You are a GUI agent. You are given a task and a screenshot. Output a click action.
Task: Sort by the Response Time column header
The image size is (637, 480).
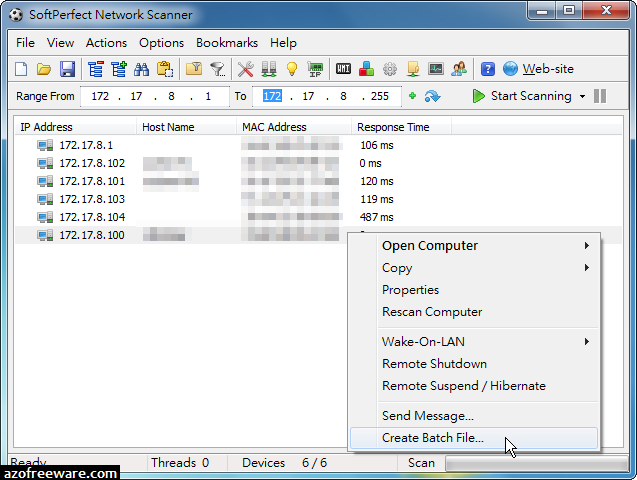(401, 127)
